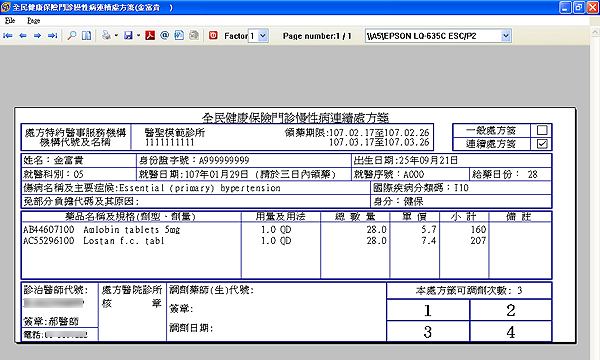Open the print options dropdown arrow
Viewport: 600px width, 360px height.
coord(116,36)
